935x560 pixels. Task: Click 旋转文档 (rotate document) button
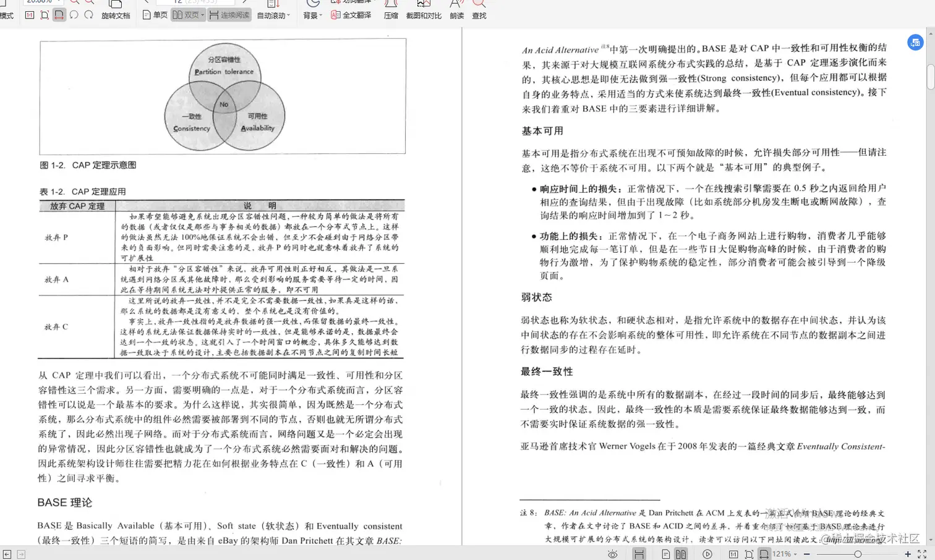click(x=116, y=11)
